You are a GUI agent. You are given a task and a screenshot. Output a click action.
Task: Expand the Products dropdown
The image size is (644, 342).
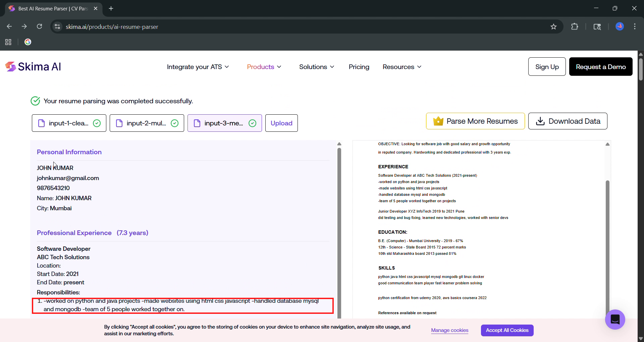click(264, 67)
